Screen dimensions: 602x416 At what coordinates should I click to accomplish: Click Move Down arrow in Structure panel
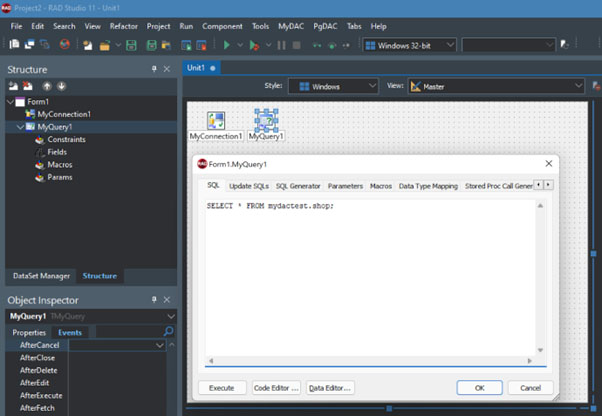[61, 86]
